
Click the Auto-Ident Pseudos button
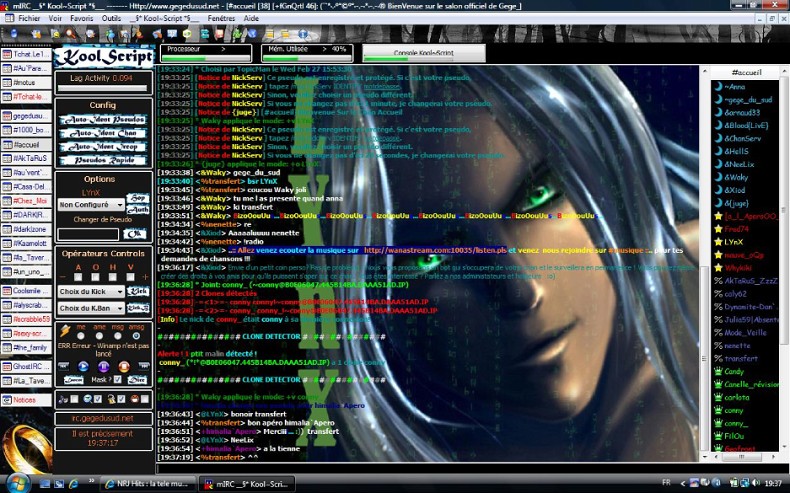pos(103,120)
